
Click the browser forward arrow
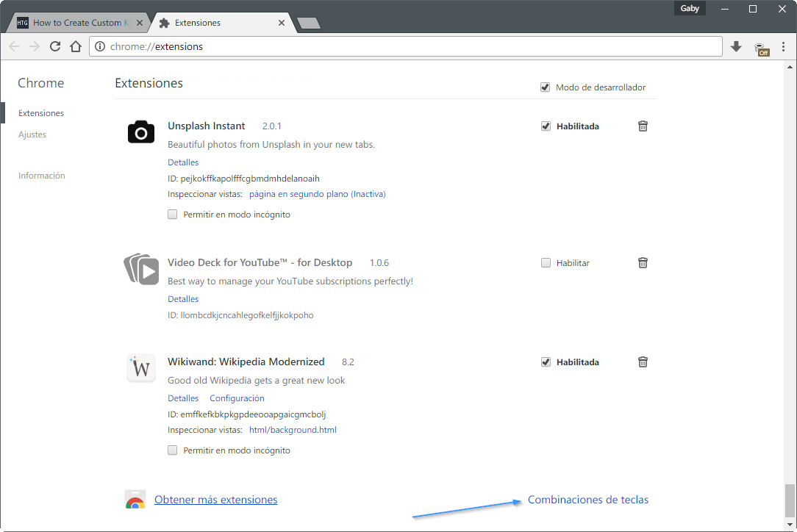tap(35, 46)
